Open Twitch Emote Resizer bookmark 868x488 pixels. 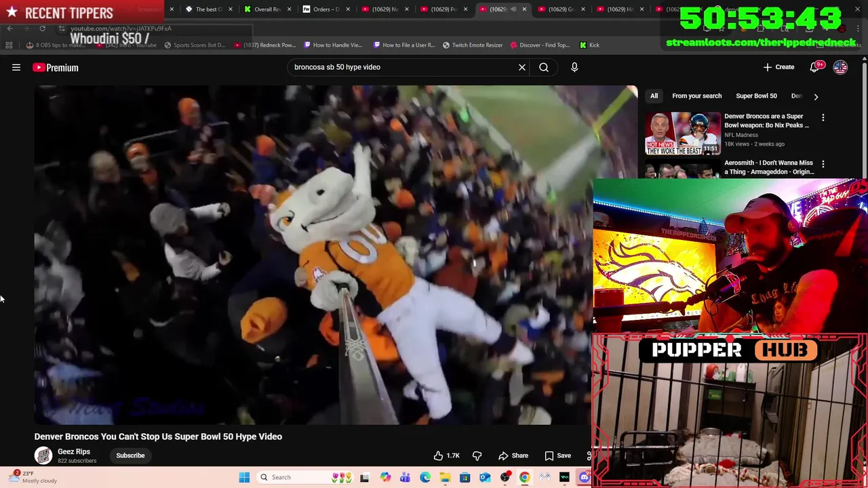click(473, 45)
